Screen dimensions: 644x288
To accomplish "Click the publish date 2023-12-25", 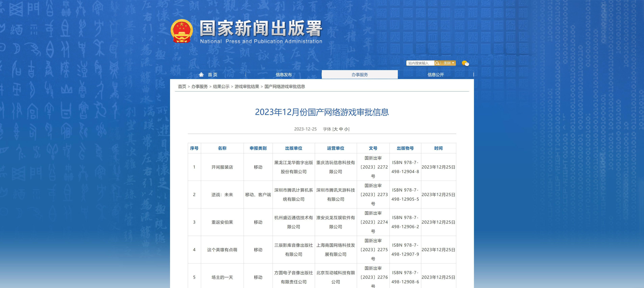I will [x=305, y=129].
